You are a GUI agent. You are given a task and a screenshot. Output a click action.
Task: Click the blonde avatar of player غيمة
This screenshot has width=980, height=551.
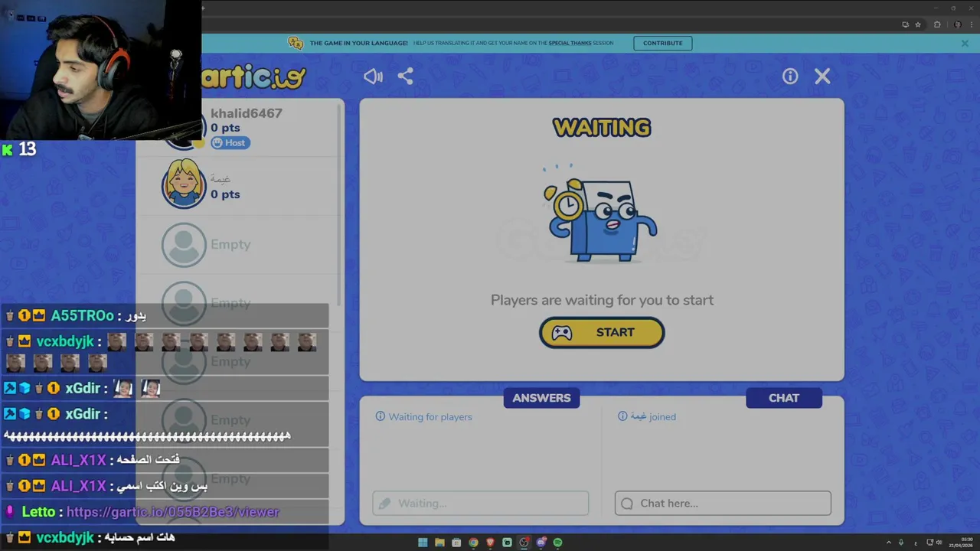tap(184, 184)
